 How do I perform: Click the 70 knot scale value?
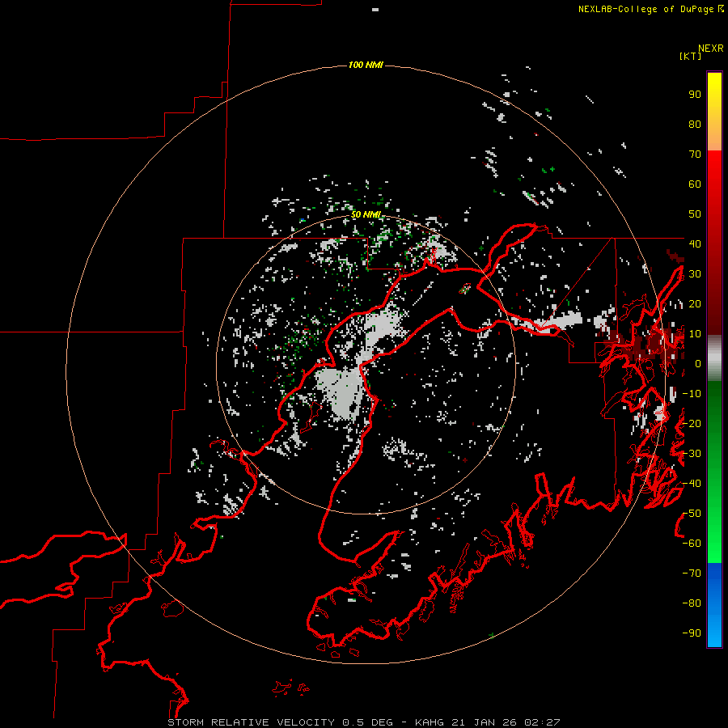[x=695, y=154]
